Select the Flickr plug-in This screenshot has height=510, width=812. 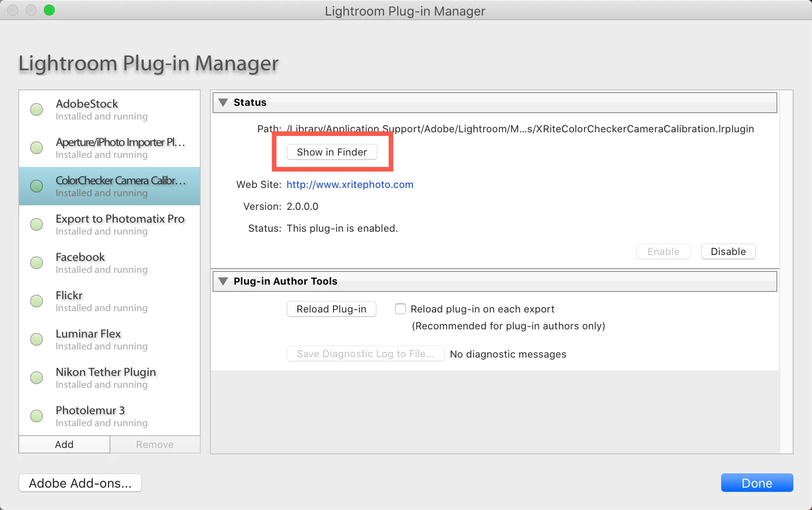coord(109,301)
